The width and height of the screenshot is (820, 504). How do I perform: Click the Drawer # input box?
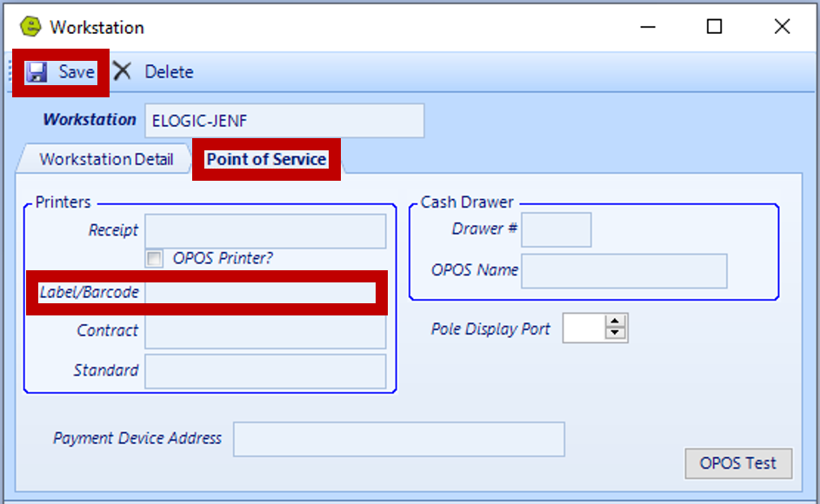(x=557, y=229)
